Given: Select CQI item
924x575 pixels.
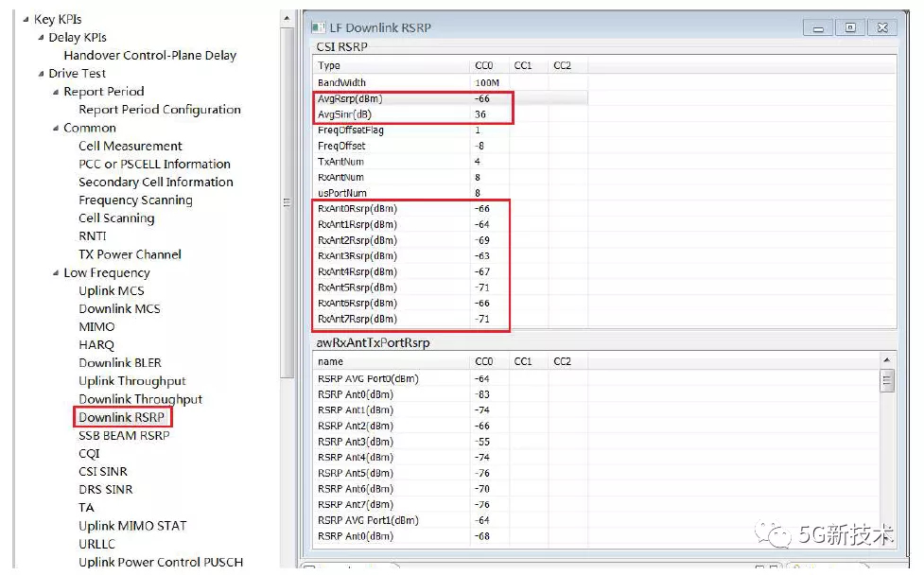Looking at the screenshot, I should click(x=89, y=454).
